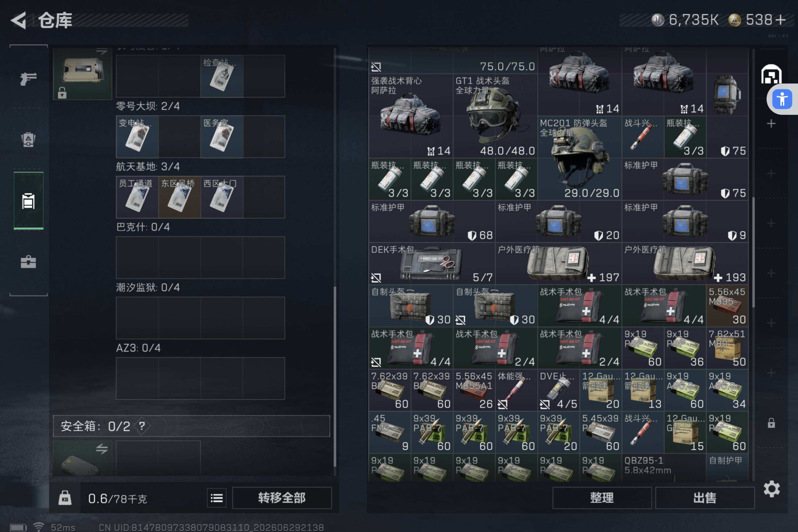798x532 pixels.
Task: Click the 出售 sell button
Action: [x=705, y=498]
